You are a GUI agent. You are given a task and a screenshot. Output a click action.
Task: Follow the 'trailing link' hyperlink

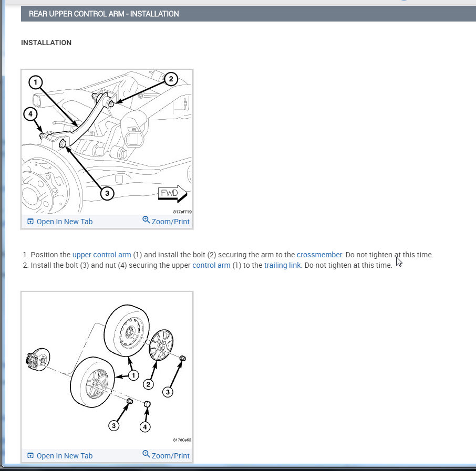click(x=282, y=265)
